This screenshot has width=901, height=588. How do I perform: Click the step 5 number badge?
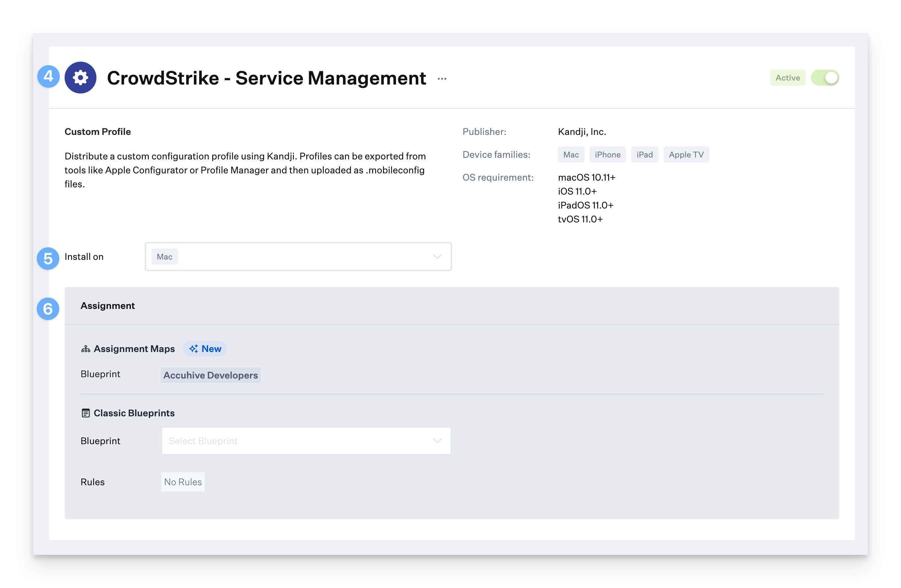48,259
